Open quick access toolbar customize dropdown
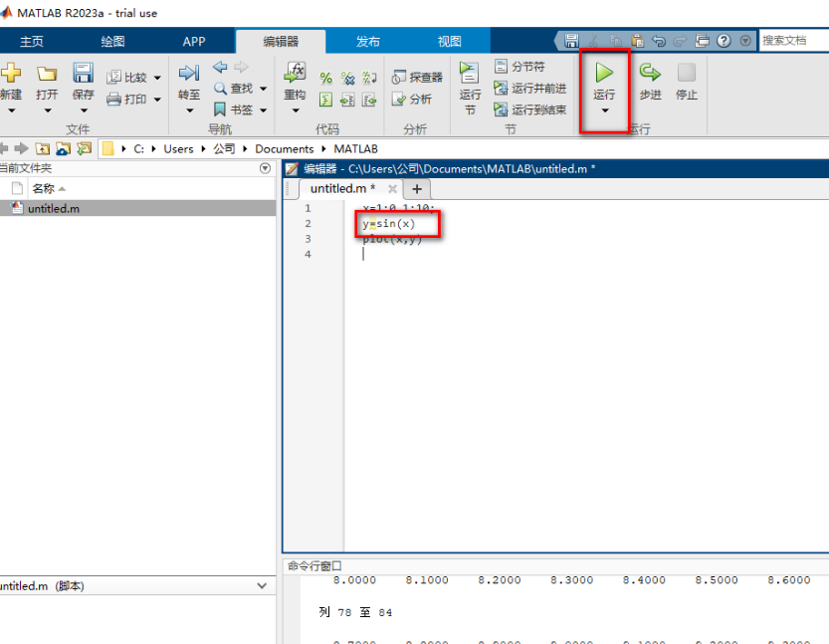The height and width of the screenshot is (644, 829). pos(745,40)
